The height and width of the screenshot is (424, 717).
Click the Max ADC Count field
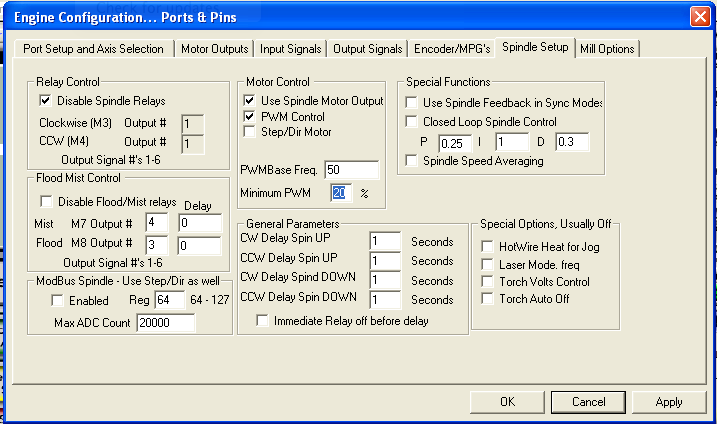point(167,322)
